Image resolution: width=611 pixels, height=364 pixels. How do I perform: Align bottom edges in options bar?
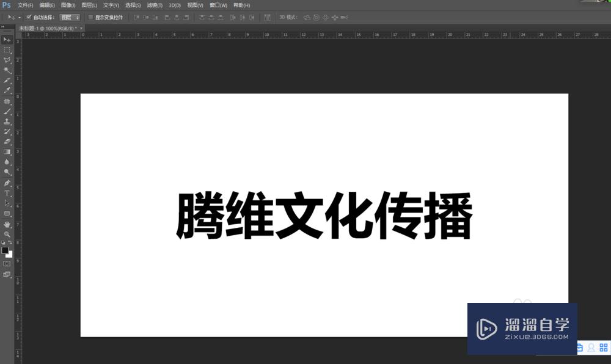(x=155, y=18)
